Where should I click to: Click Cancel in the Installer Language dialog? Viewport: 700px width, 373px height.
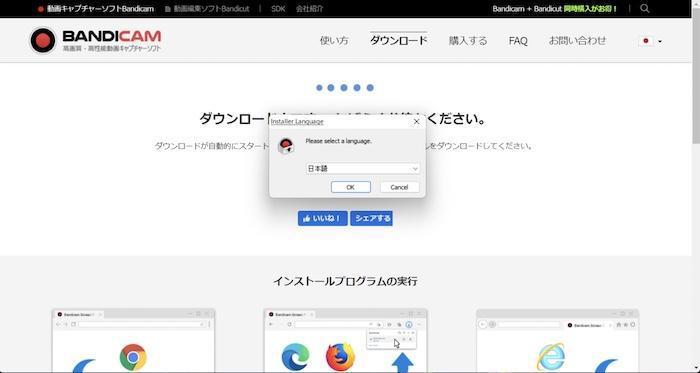(x=399, y=187)
